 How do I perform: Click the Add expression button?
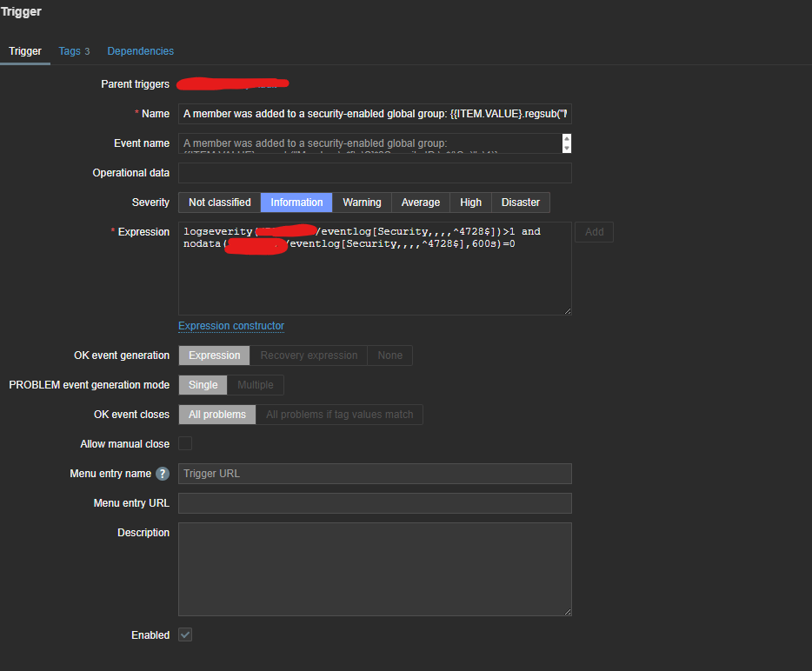coord(594,232)
